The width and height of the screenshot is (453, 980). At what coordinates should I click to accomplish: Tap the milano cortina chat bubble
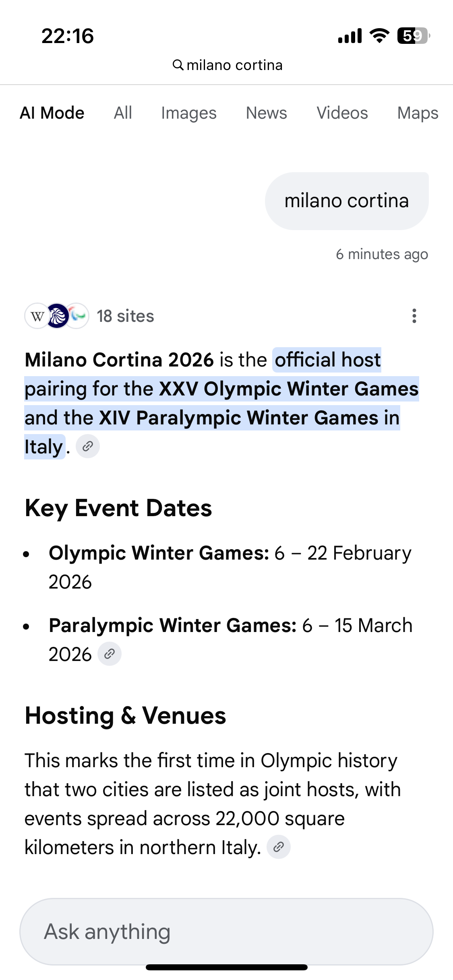click(x=347, y=201)
